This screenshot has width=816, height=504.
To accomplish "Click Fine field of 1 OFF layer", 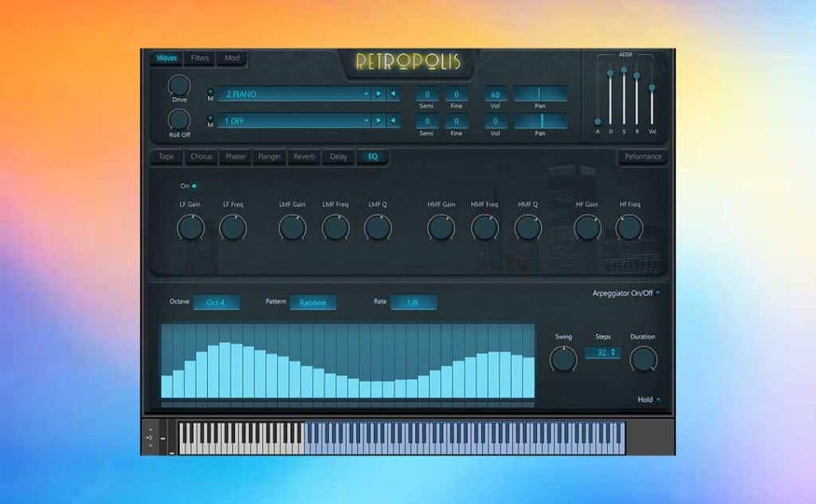I will [457, 121].
